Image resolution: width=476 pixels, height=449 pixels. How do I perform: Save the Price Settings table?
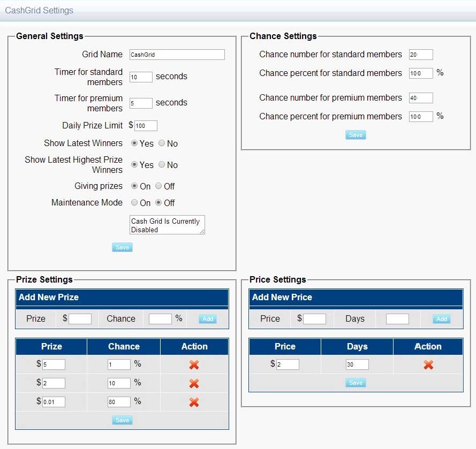(x=356, y=383)
